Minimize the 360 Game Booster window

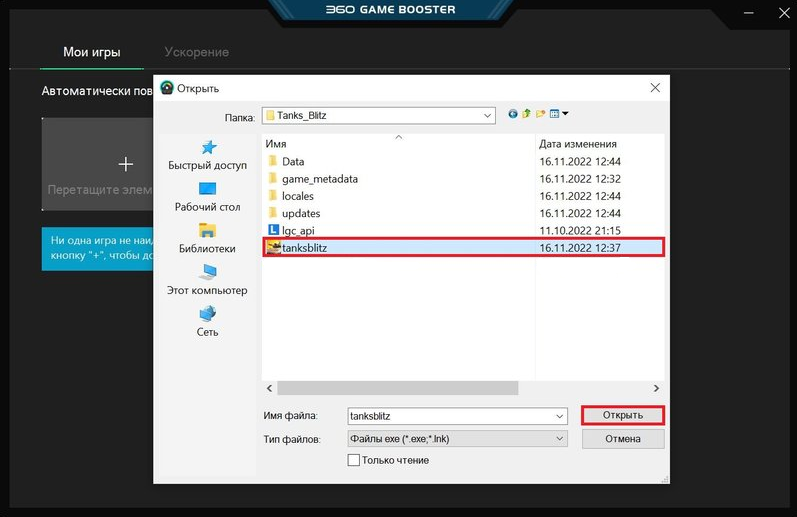tap(749, 12)
